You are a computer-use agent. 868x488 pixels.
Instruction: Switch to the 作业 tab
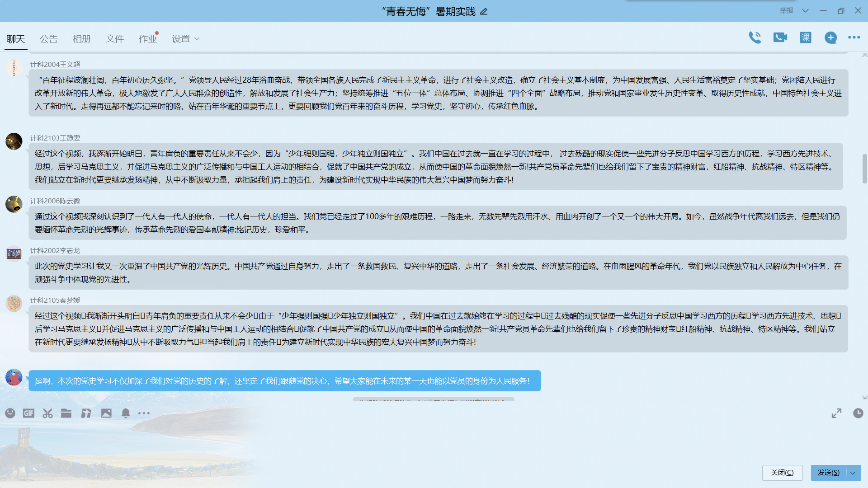tap(147, 39)
